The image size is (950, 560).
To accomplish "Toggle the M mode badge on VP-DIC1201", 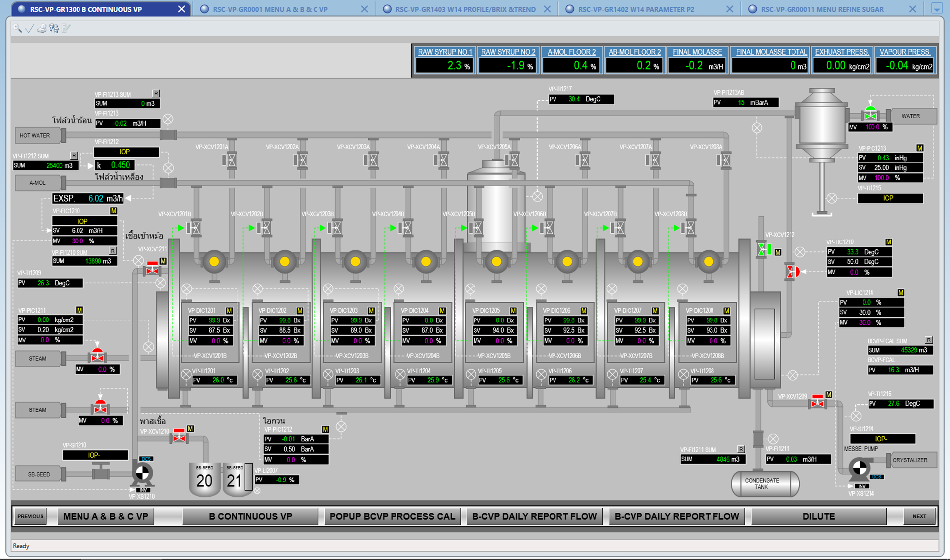I will point(229,311).
